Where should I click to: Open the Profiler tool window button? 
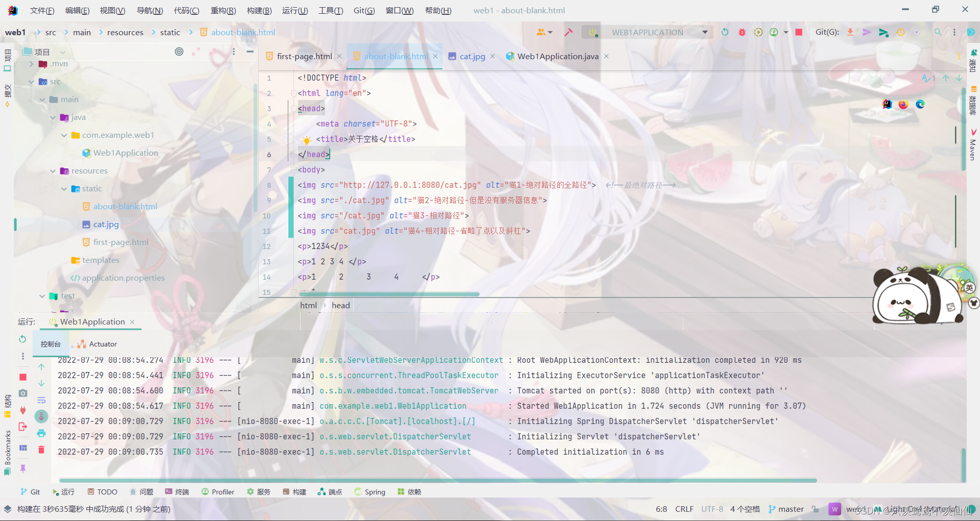pos(218,492)
